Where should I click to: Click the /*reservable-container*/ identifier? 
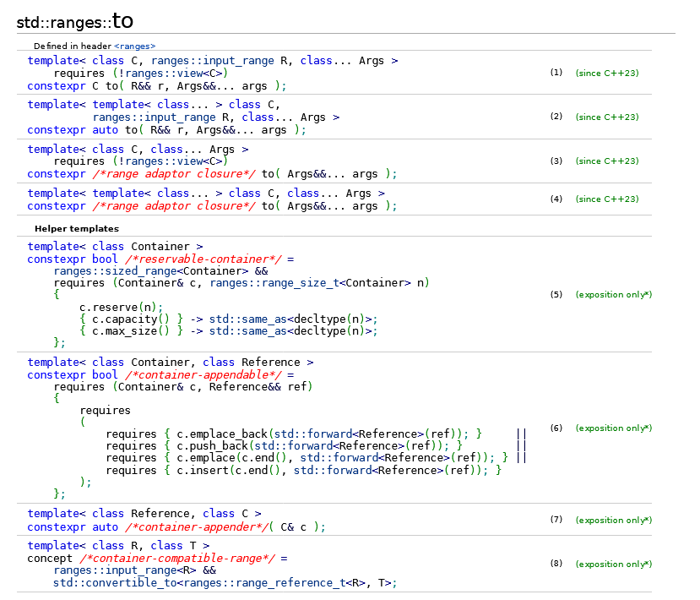point(203,259)
